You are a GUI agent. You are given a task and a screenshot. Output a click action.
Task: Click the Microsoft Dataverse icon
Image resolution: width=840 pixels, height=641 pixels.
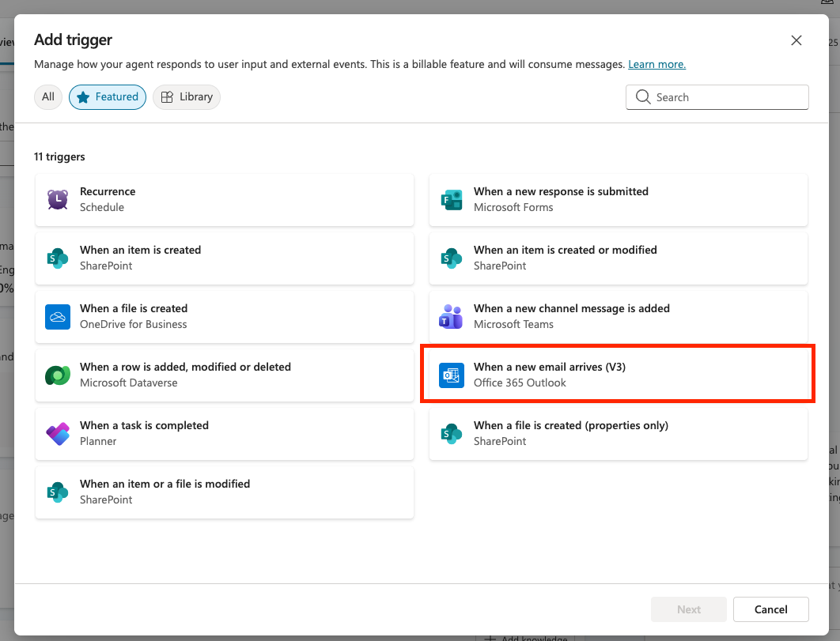point(55,375)
